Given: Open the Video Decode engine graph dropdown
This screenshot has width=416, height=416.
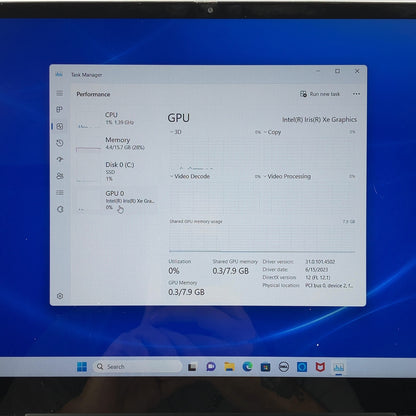Looking at the screenshot, I should pyautogui.click(x=190, y=176).
